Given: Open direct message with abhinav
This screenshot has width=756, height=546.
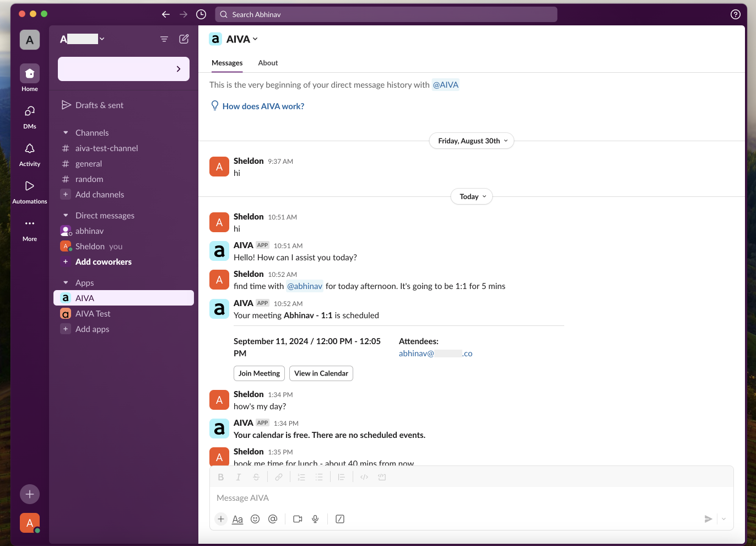Looking at the screenshot, I should [123, 231].
